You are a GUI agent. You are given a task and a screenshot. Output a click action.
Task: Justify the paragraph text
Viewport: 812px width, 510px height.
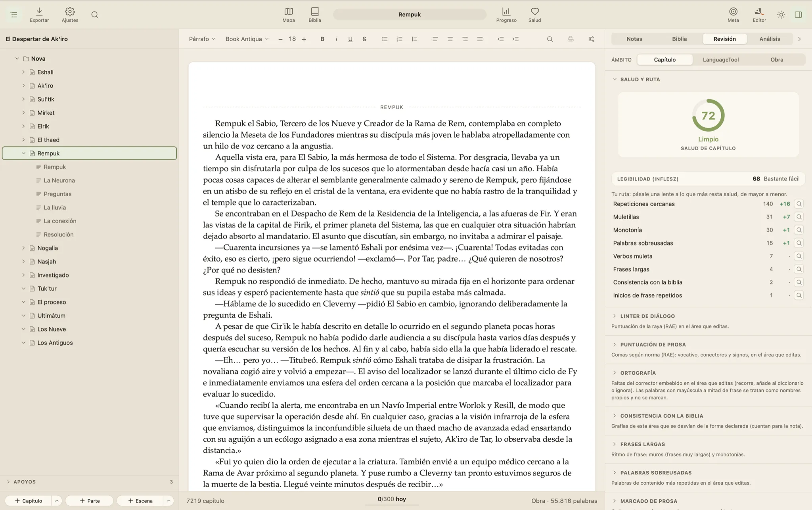(x=480, y=39)
